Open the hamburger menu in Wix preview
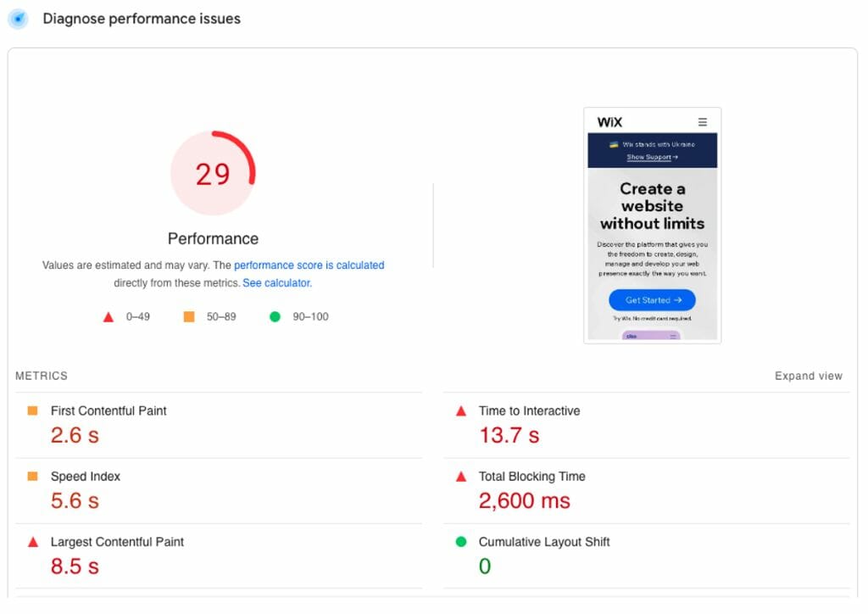Image resolution: width=868 pixels, height=614 pixels. coord(702,122)
